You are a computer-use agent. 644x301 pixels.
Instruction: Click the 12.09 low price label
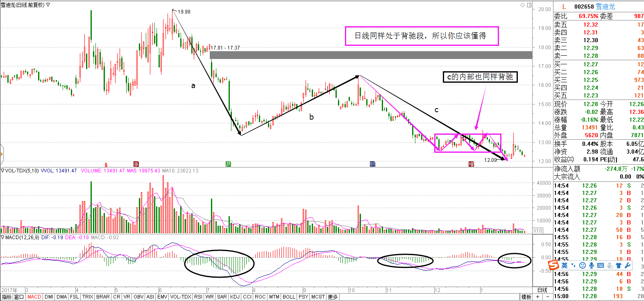pyautogui.click(x=490, y=160)
